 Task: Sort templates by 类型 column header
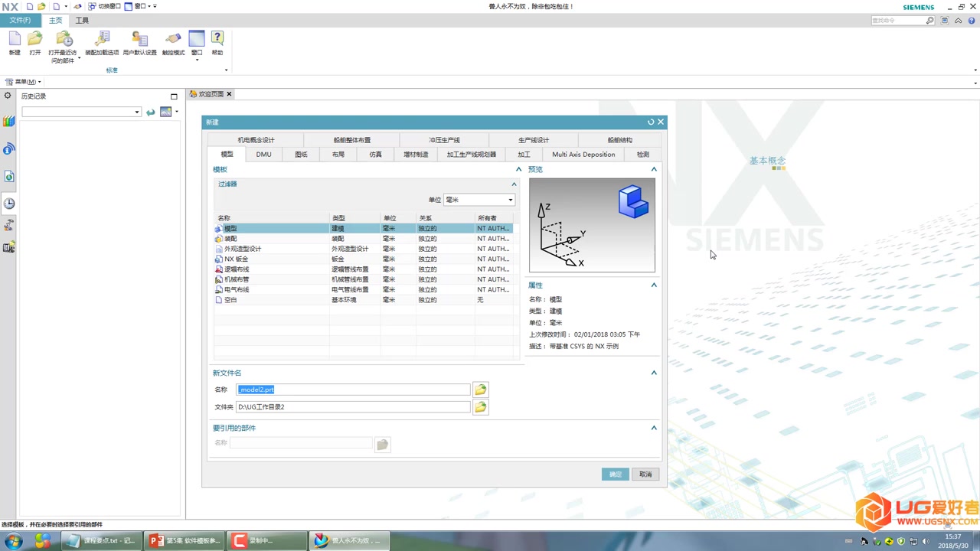click(x=355, y=218)
